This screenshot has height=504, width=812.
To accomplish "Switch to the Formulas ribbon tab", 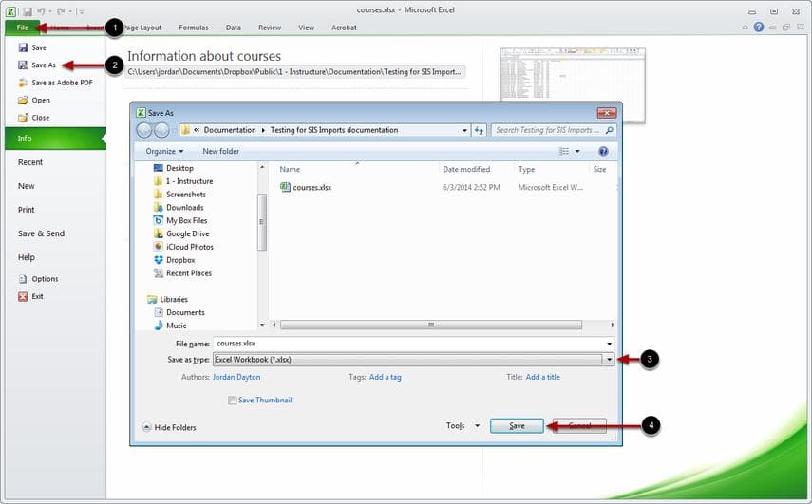I will coord(193,28).
